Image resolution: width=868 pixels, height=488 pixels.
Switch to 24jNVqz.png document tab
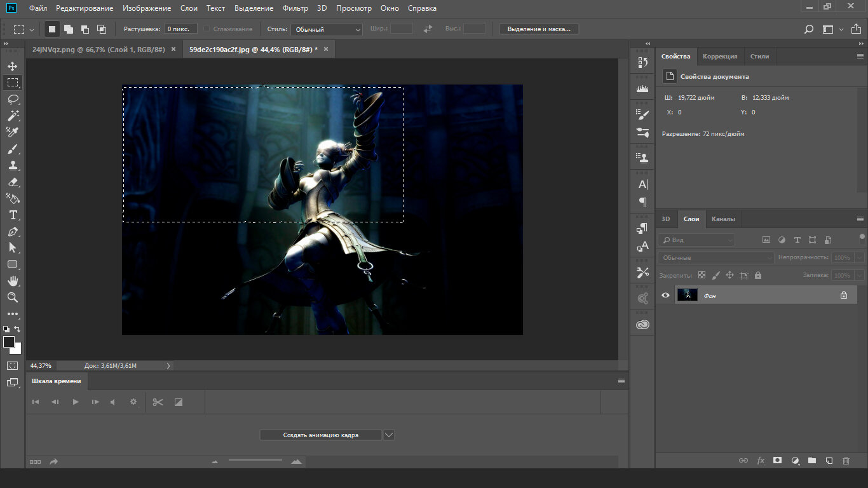click(x=98, y=49)
